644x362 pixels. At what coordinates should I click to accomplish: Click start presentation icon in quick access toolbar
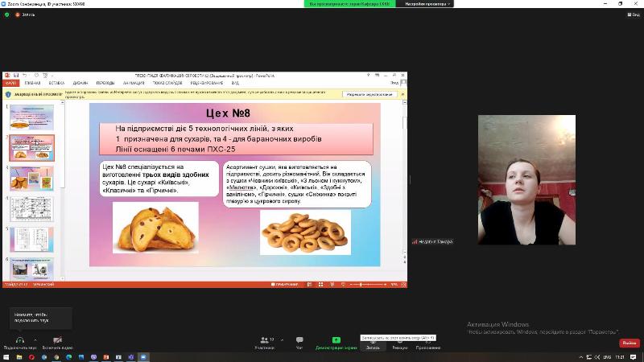(45, 76)
